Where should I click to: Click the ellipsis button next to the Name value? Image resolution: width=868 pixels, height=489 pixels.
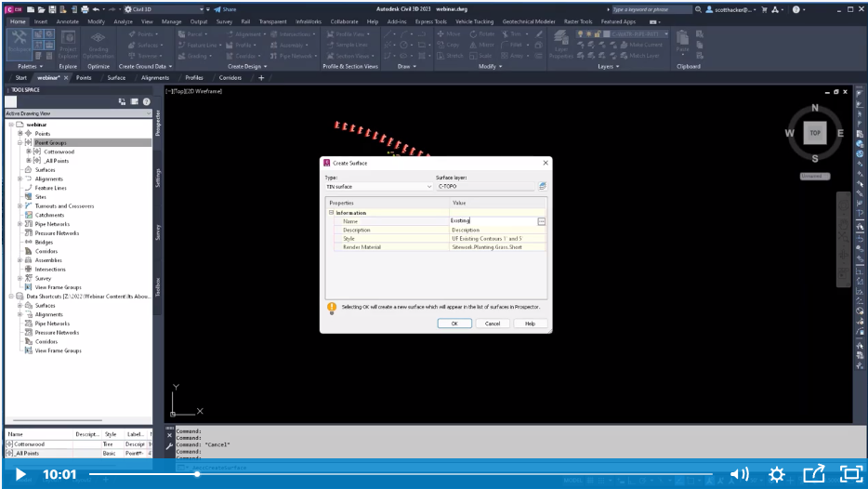tap(542, 221)
